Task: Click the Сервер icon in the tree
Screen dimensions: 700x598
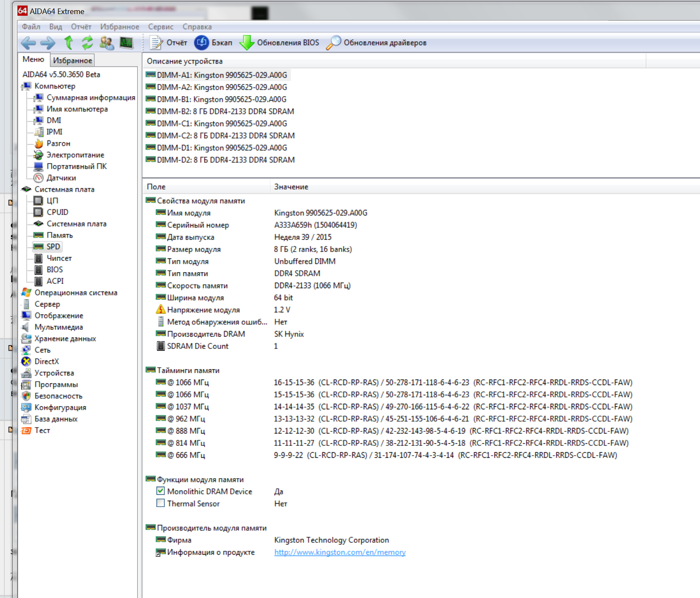Action: point(26,304)
